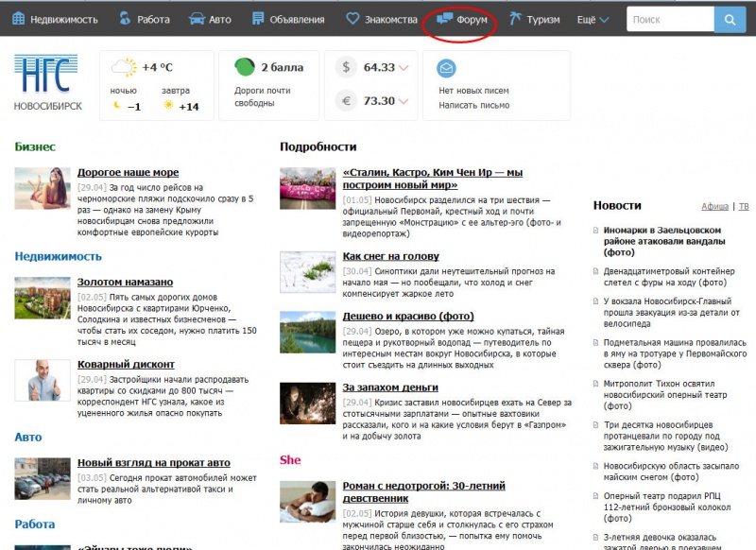756x550 pixels.
Task: Open article Как снег на голову
Action: [390, 256]
